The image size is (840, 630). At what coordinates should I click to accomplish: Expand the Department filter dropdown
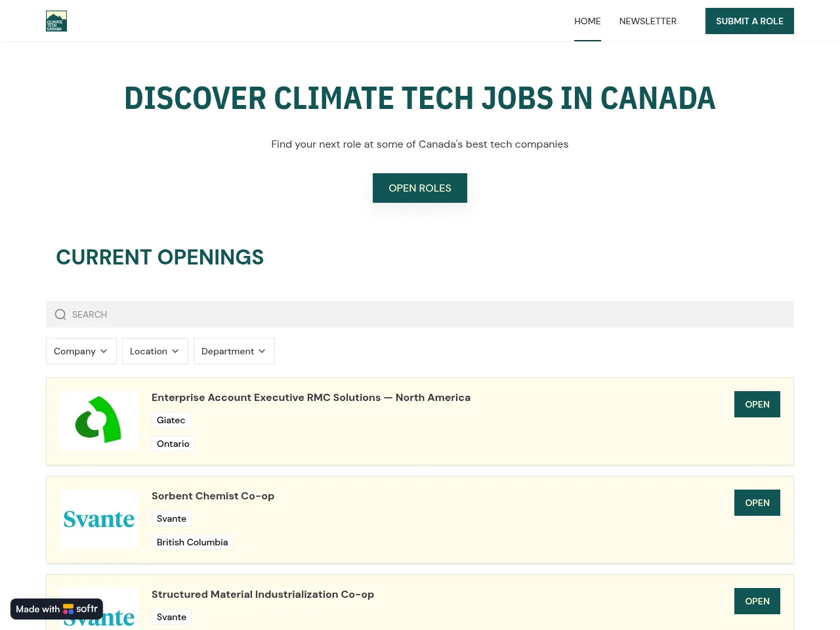[234, 351]
